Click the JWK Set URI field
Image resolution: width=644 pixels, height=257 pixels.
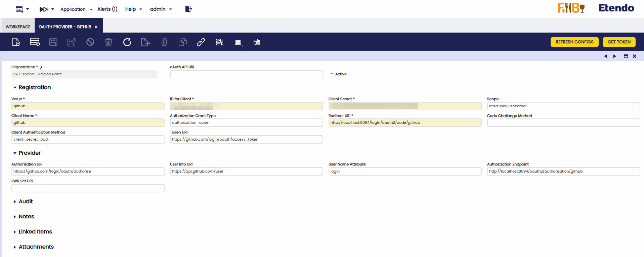pyautogui.click(x=88, y=188)
